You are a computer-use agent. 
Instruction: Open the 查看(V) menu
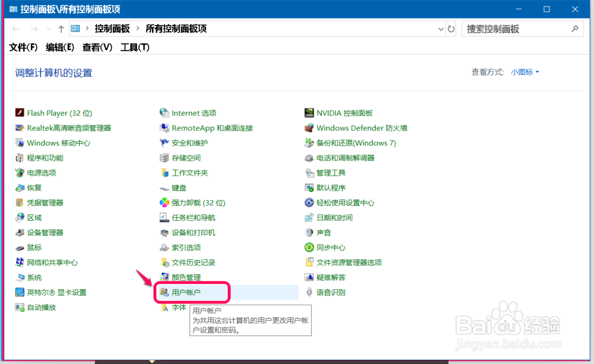point(97,48)
